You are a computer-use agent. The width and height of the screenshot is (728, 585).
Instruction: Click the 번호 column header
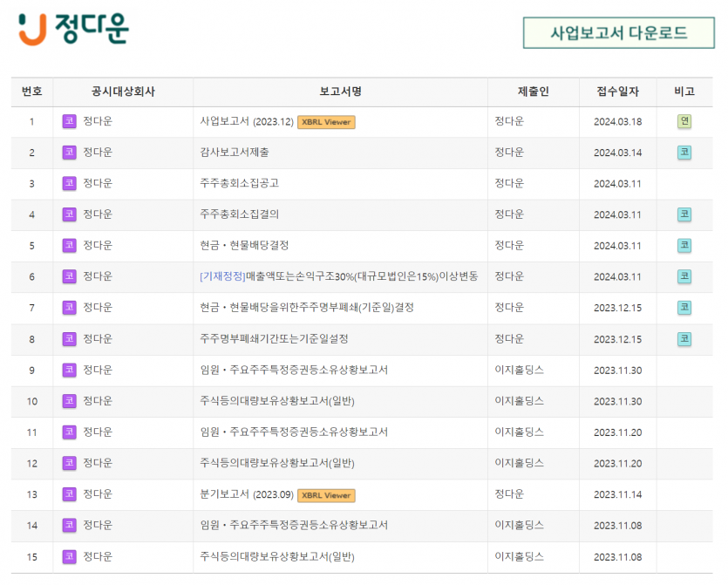pyautogui.click(x=32, y=92)
